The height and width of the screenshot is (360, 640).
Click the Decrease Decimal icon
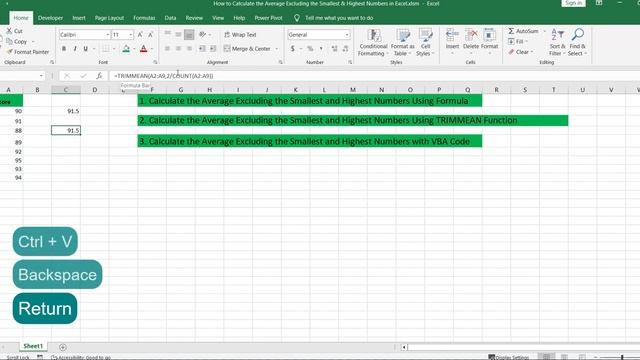click(345, 49)
